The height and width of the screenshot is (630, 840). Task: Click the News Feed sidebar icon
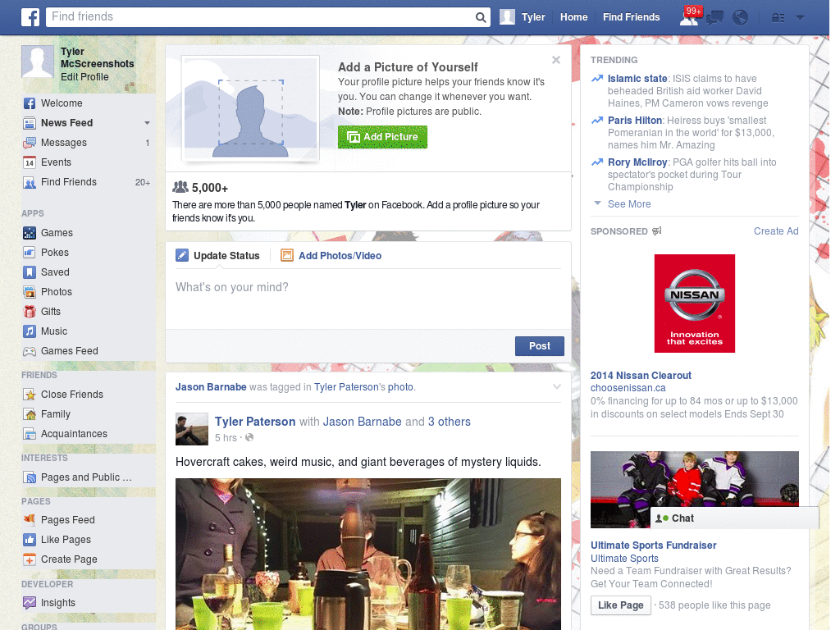(30, 123)
